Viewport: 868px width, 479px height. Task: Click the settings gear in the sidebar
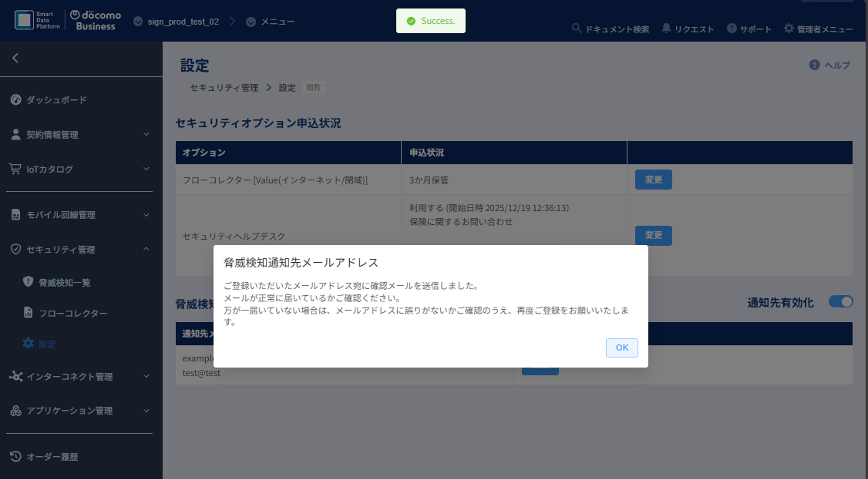click(28, 343)
